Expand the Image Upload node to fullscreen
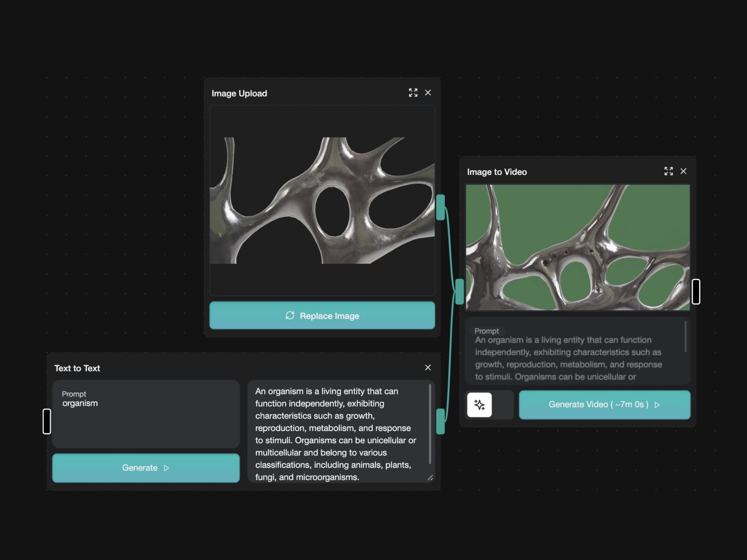The height and width of the screenshot is (560, 747). tap(413, 93)
